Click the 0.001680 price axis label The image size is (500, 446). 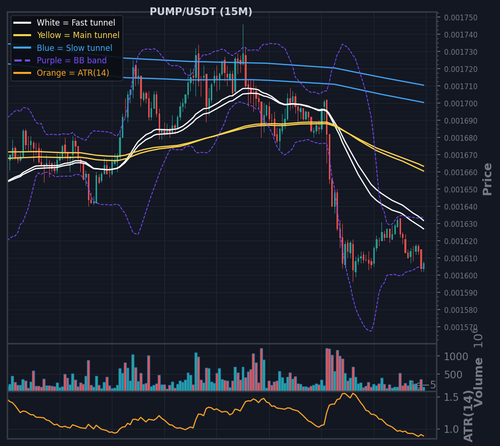tap(461, 138)
